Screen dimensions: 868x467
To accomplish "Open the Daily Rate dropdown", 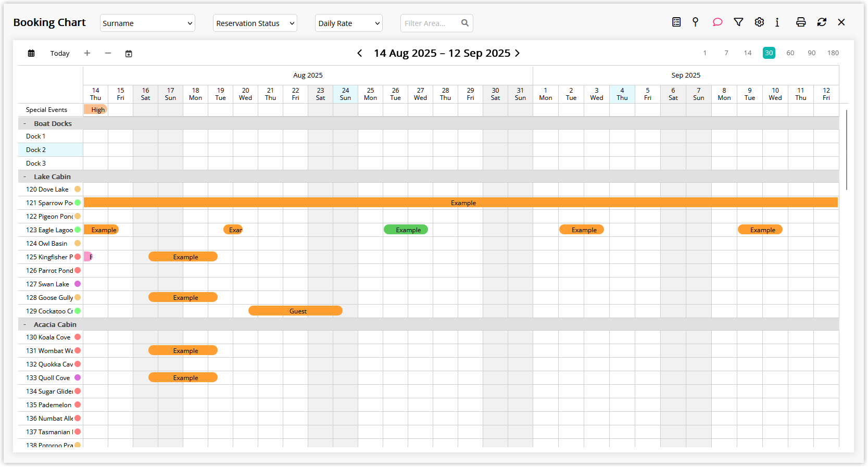I will click(x=349, y=23).
